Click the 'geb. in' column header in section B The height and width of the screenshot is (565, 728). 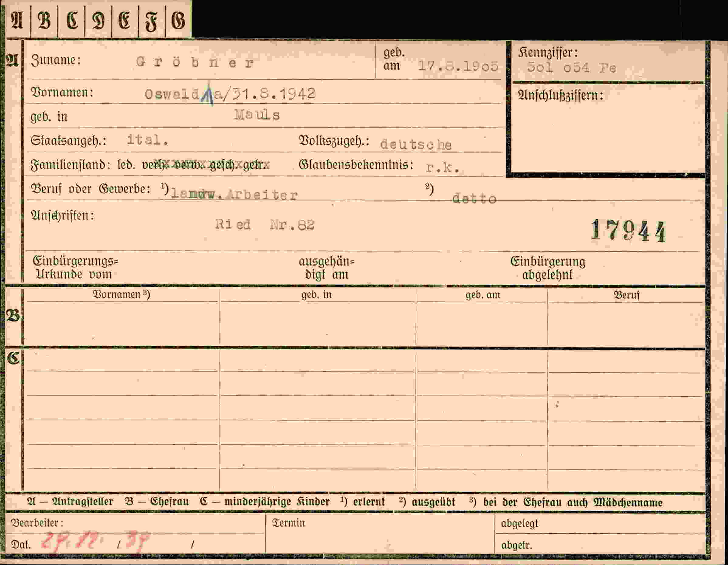317,295
